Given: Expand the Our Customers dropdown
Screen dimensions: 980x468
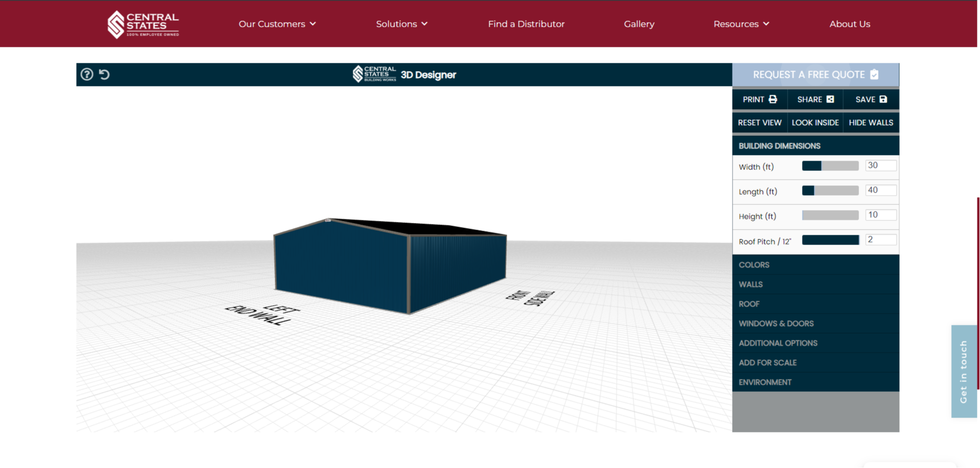Looking at the screenshot, I should pos(277,24).
